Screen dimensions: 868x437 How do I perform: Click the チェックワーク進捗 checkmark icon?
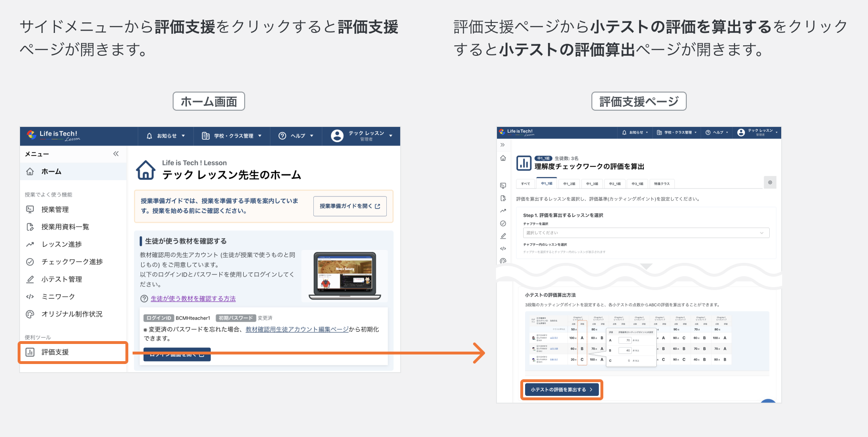pos(30,261)
